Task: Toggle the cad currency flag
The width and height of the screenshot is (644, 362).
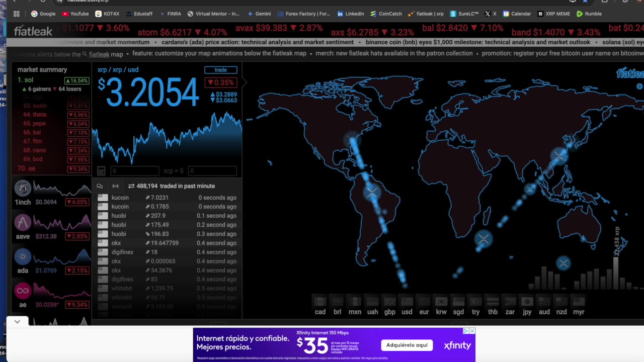Action: click(320, 302)
